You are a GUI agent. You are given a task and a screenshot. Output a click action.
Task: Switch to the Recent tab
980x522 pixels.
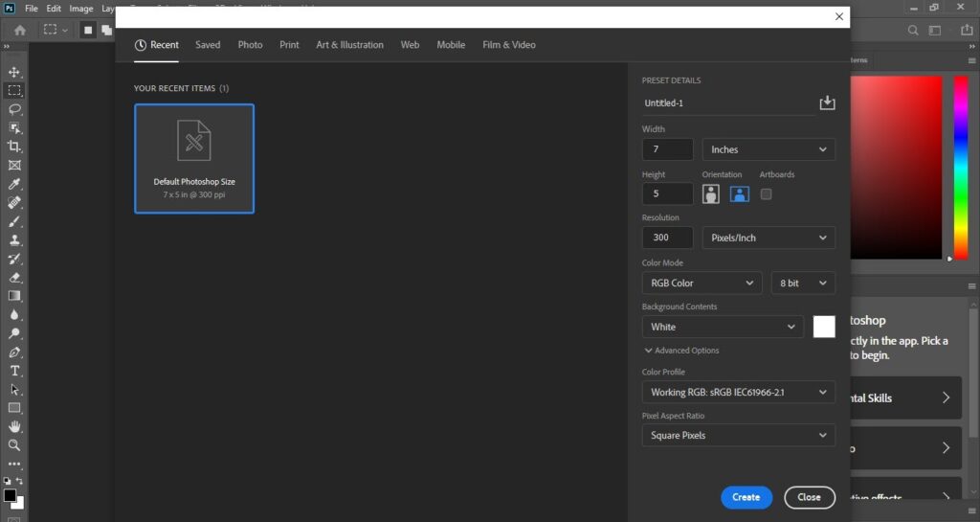point(157,45)
